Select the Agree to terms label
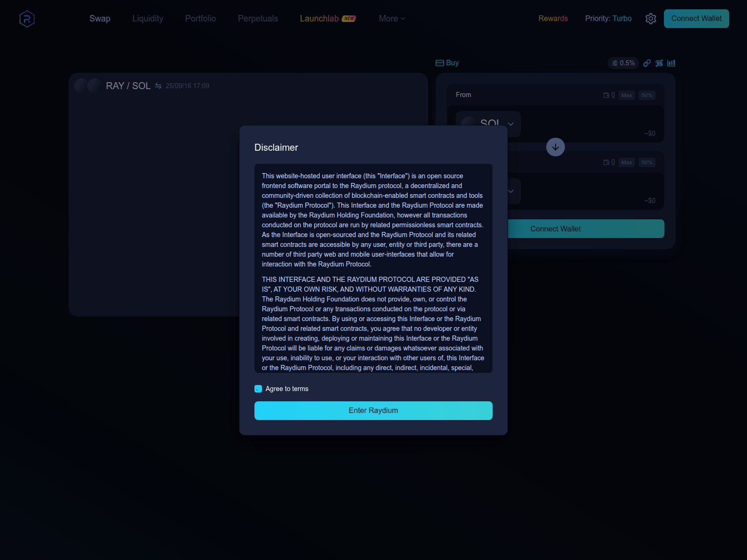This screenshot has height=560, width=747. coord(287,389)
